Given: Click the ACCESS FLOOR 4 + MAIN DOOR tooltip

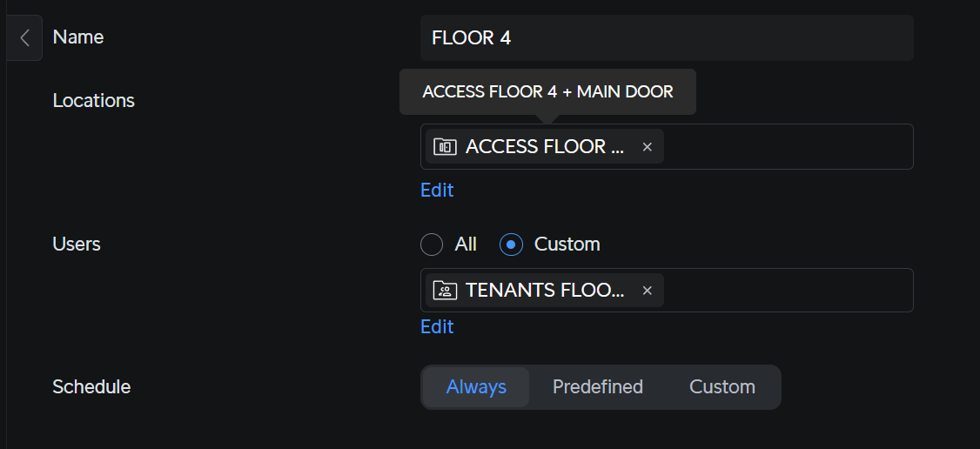Looking at the screenshot, I should pos(547,91).
